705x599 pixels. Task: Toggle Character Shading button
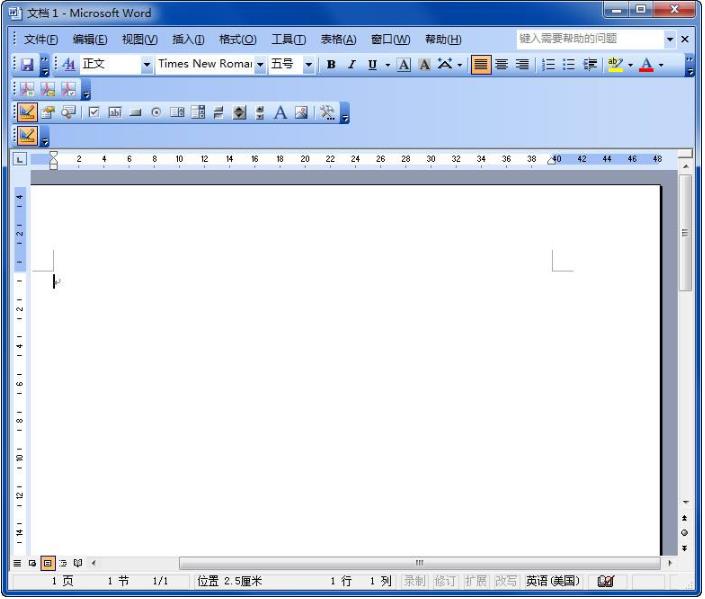pos(424,65)
